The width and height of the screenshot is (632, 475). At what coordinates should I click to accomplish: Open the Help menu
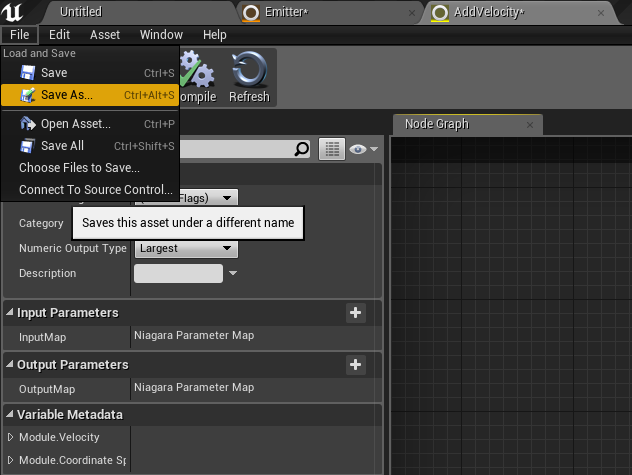214,35
